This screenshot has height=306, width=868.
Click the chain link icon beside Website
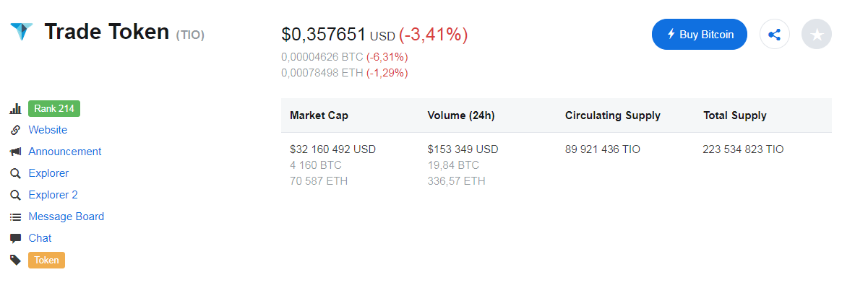click(x=15, y=131)
